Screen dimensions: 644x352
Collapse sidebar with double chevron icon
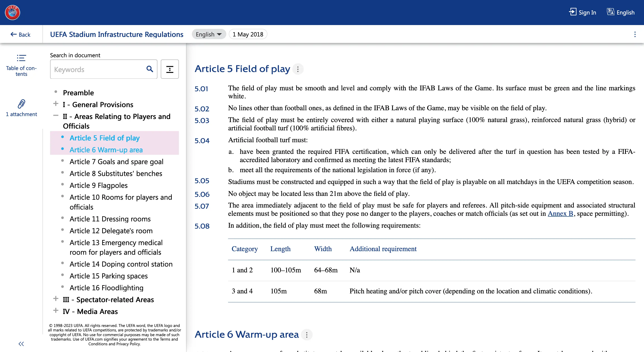[x=21, y=344]
